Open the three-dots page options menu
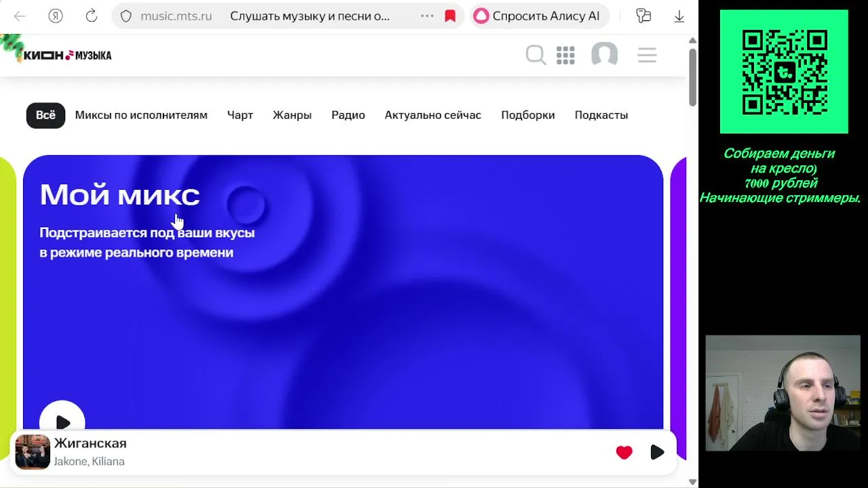The image size is (868, 488). (x=427, y=16)
